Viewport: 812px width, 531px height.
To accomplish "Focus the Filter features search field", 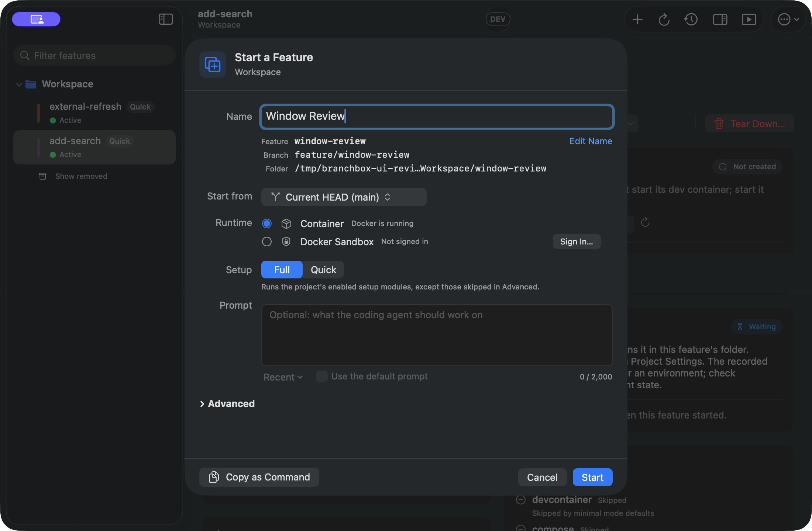I will (94, 56).
